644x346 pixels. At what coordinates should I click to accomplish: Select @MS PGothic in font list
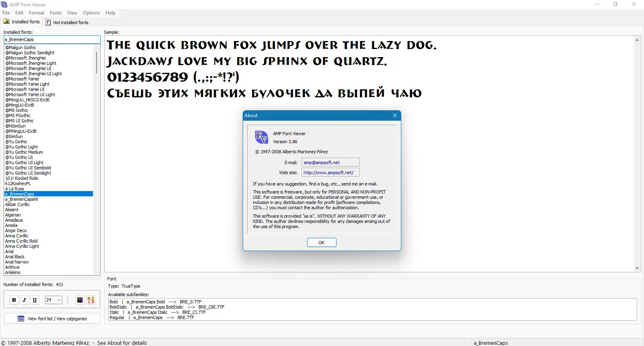tap(49, 115)
